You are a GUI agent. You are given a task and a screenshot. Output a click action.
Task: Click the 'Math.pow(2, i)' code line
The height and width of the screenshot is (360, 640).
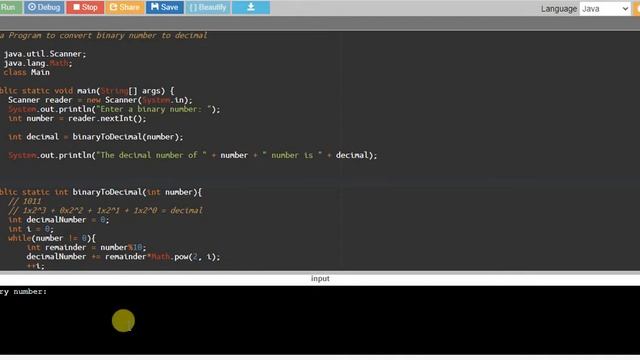click(123, 257)
